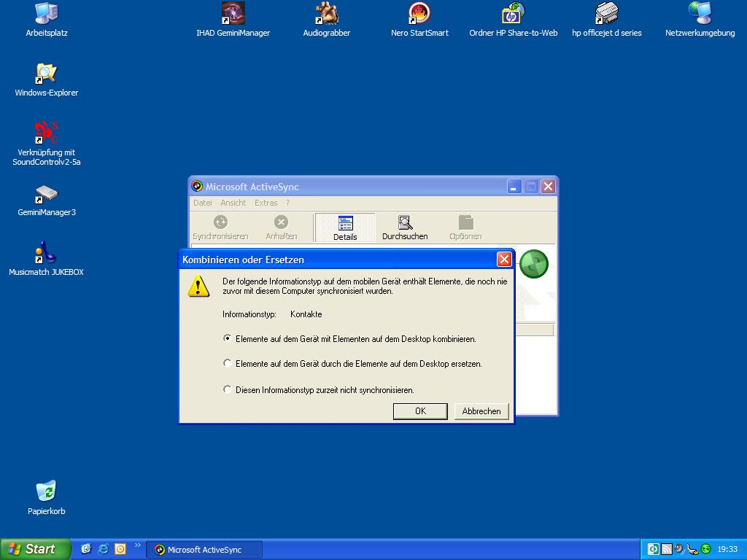Click the USB hardware removal tray icon

coord(692,549)
